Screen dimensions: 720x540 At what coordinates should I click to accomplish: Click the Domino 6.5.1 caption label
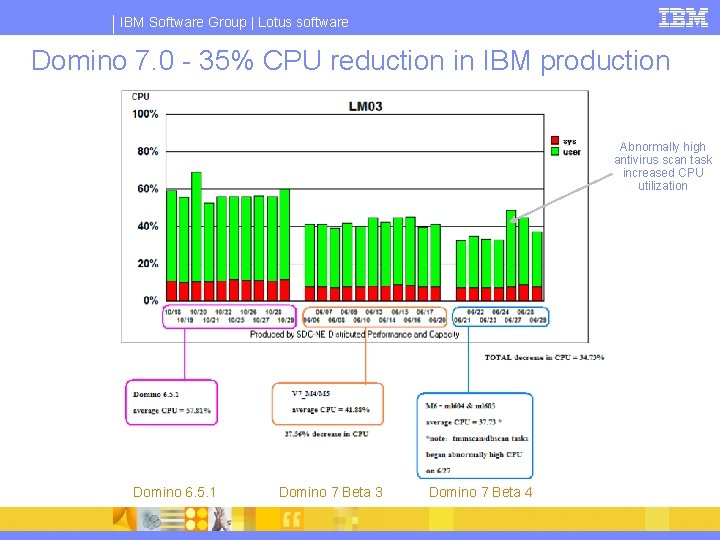(x=174, y=492)
